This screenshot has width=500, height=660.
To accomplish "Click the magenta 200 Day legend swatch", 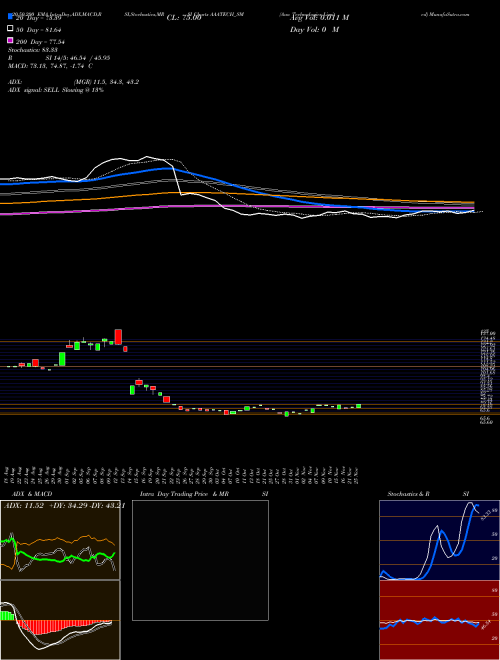I will pyautogui.click(x=10, y=40).
